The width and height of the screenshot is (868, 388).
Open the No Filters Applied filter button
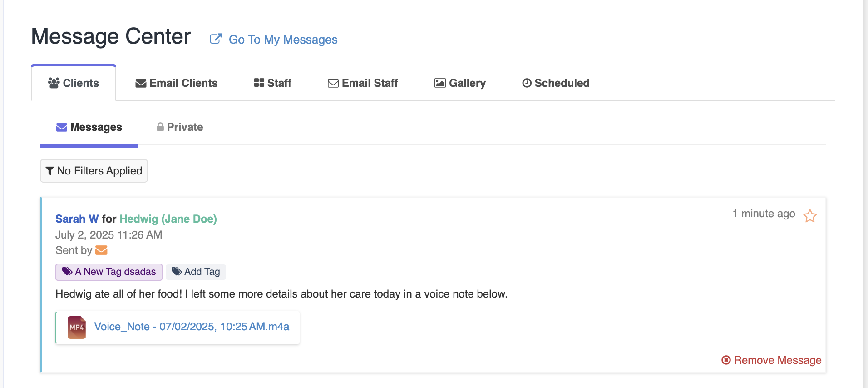coord(94,171)
